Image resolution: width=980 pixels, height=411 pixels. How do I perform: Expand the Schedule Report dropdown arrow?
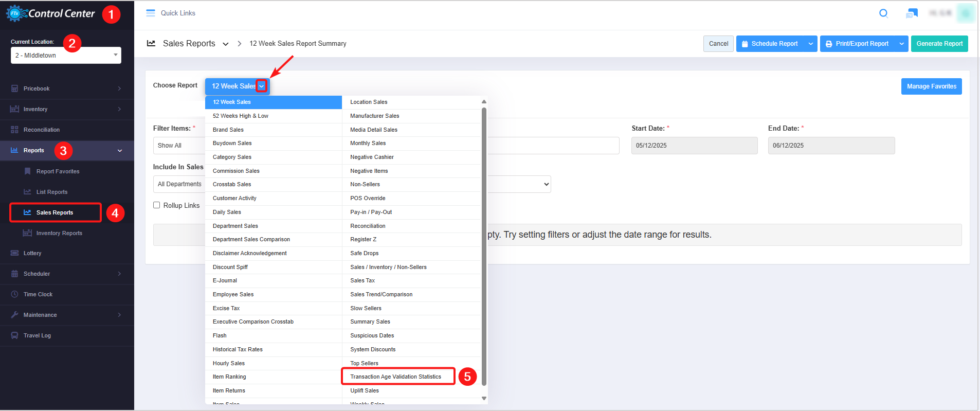point(810,44)
